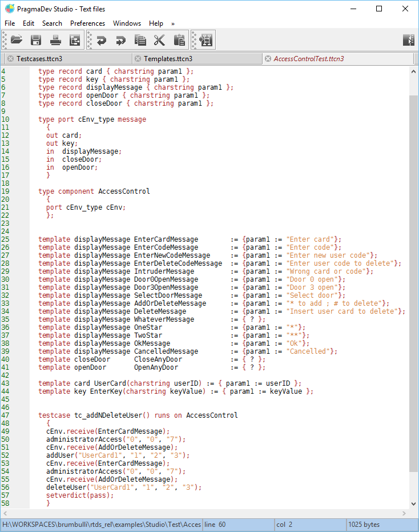
Task: Click the icon at far right of toolbar
Action: pyautogui.click(x=408, y=40)
